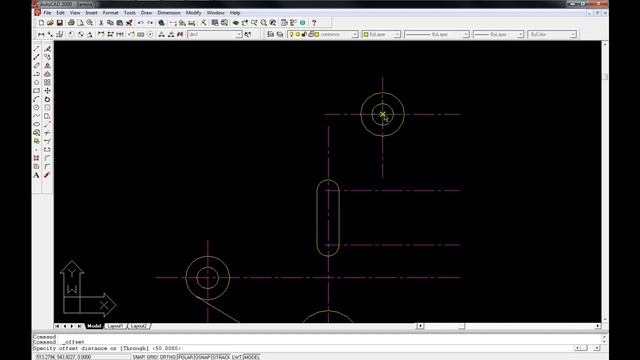Switch to the Layout1 tab
Viewport: 640px width, 360px height.
(x=116, y=326)
